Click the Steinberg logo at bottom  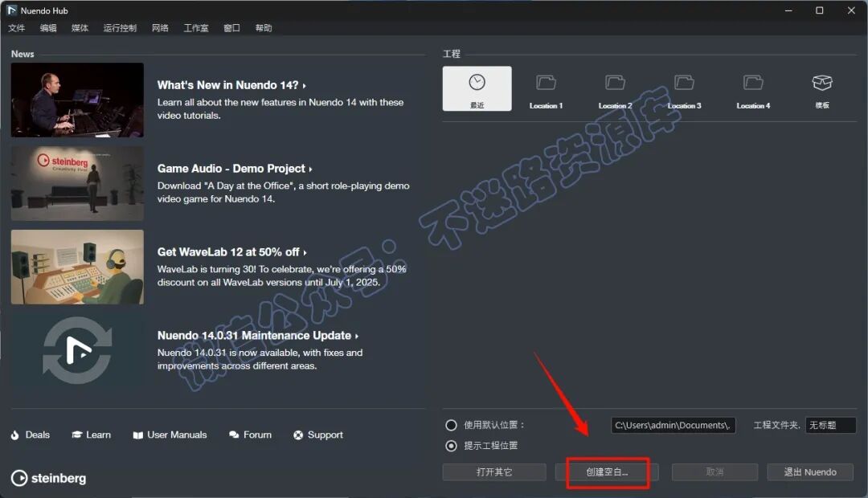click(x=49, y=478)
